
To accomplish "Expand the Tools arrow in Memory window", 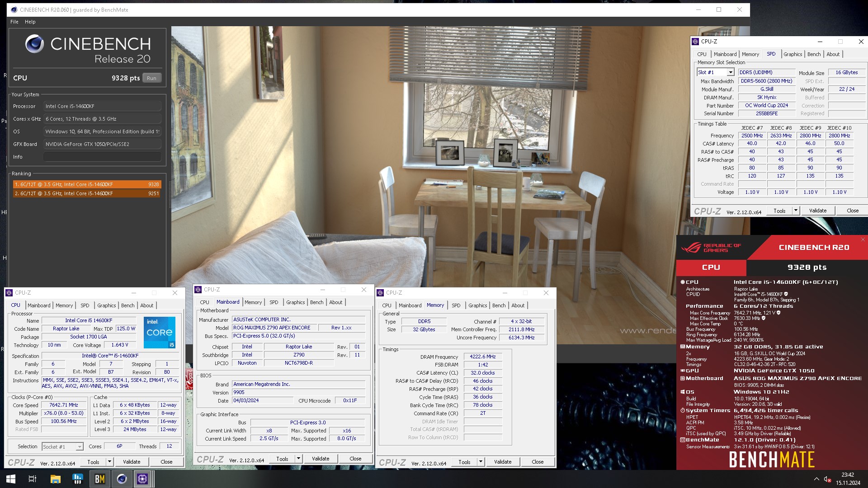I will [481, 462].
